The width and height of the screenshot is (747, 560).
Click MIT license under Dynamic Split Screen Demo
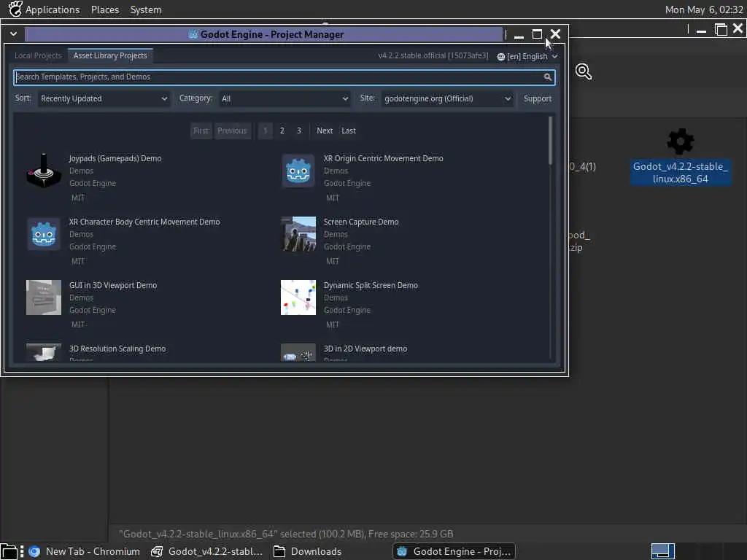332,324
